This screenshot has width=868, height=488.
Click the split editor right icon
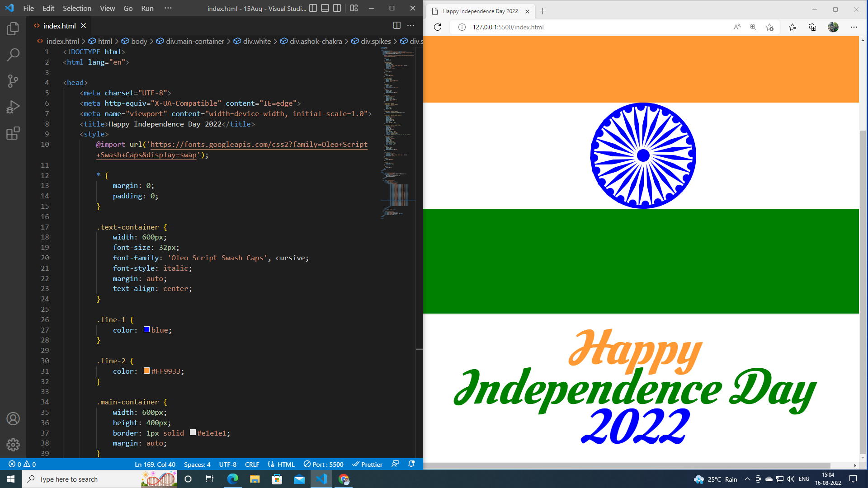click(396, 26)
